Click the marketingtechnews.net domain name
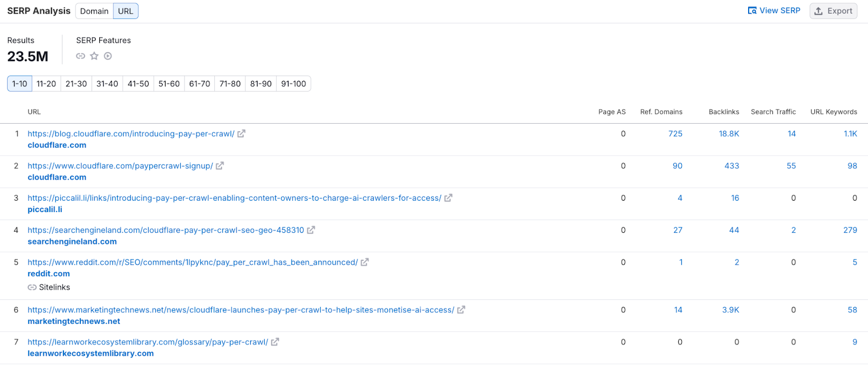The height and width of the screenshot is (365, 868). [74, 321]
